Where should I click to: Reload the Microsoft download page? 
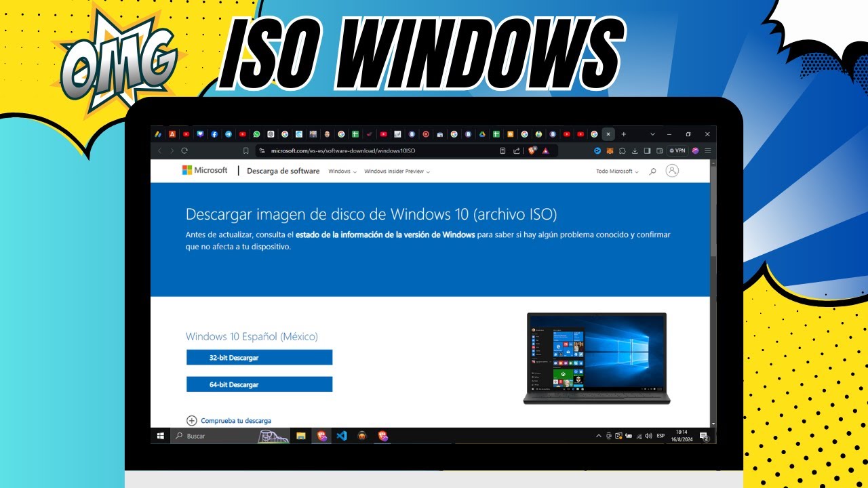pyautogui.click(x=184, y=150)
